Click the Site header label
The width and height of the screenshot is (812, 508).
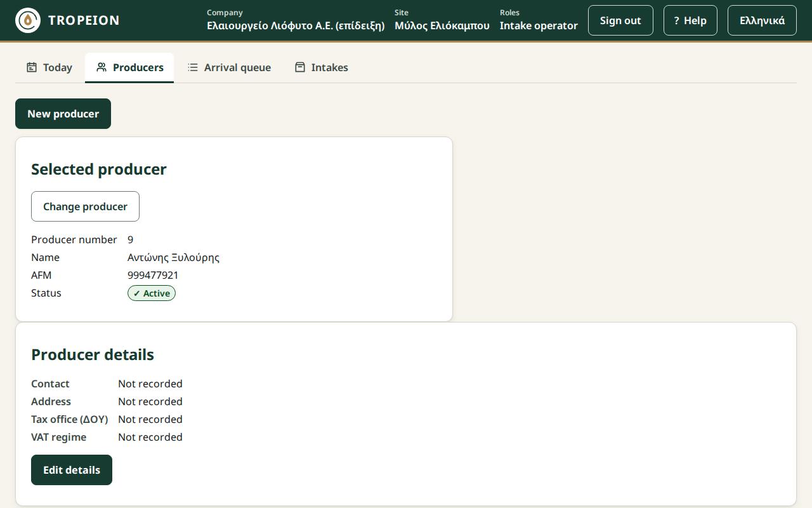click(402, 13)
